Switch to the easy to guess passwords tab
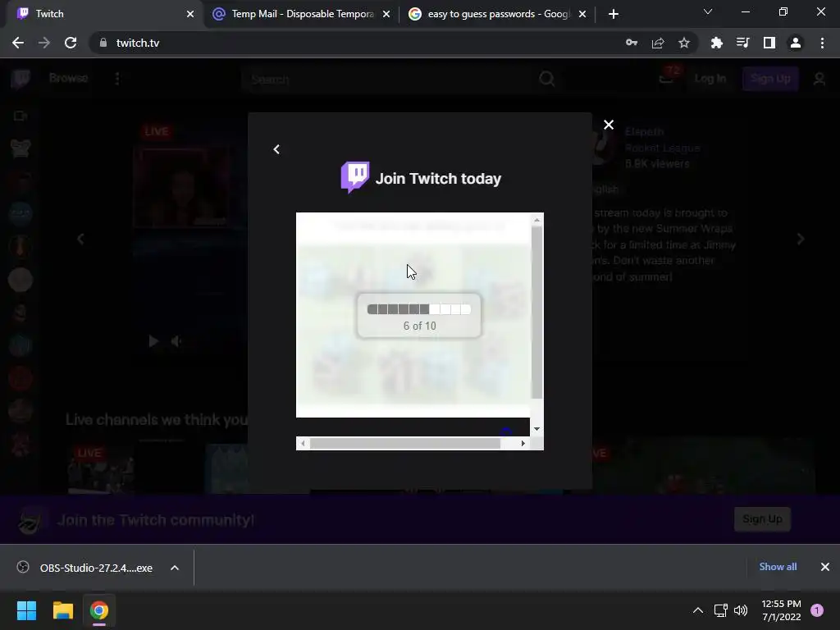 (x=495, y=14)
